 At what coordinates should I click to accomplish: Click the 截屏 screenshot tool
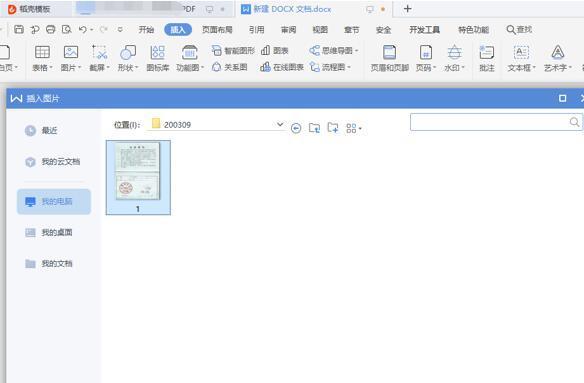pos(99,58)
